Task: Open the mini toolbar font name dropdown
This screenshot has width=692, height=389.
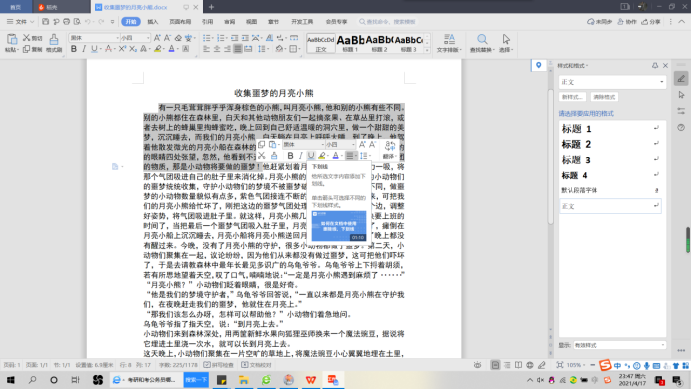Action: (x=323, y=145)
